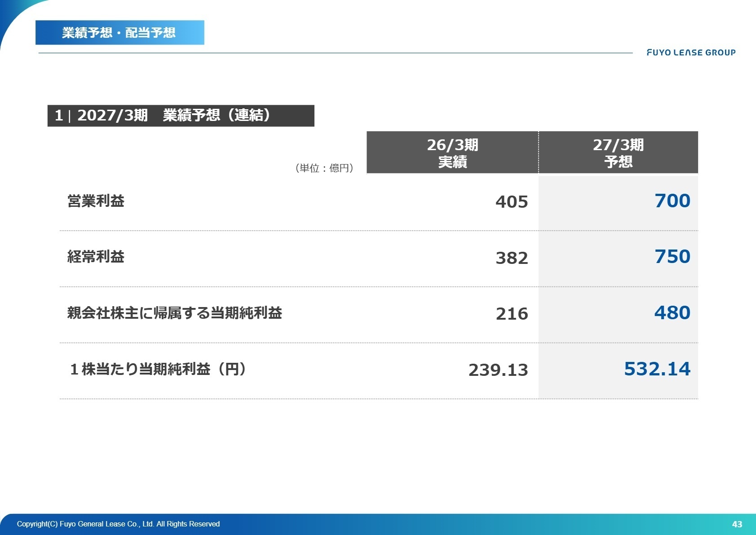Click the net profit forecast value 480
The image size is (756, 535).
[672, 312]
